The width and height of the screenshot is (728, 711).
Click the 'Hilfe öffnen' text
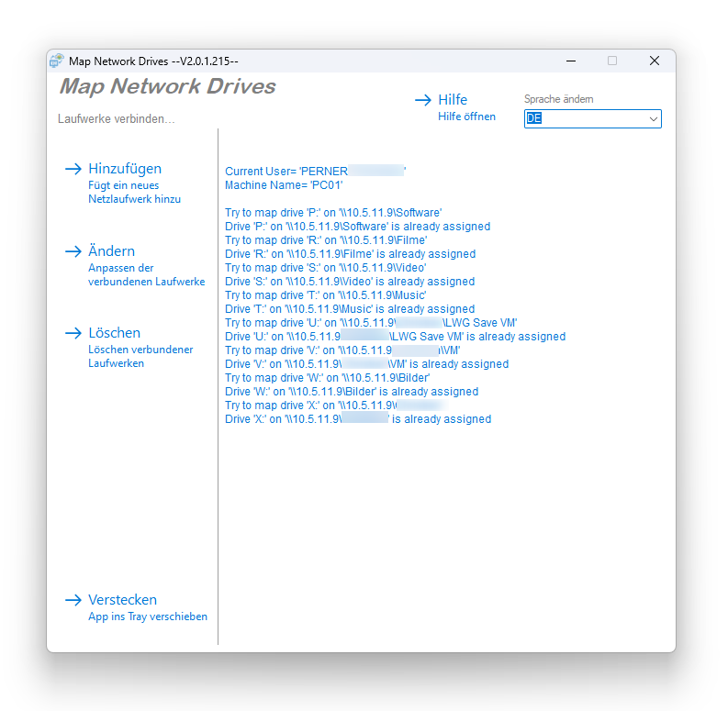(x=466, y=117)
